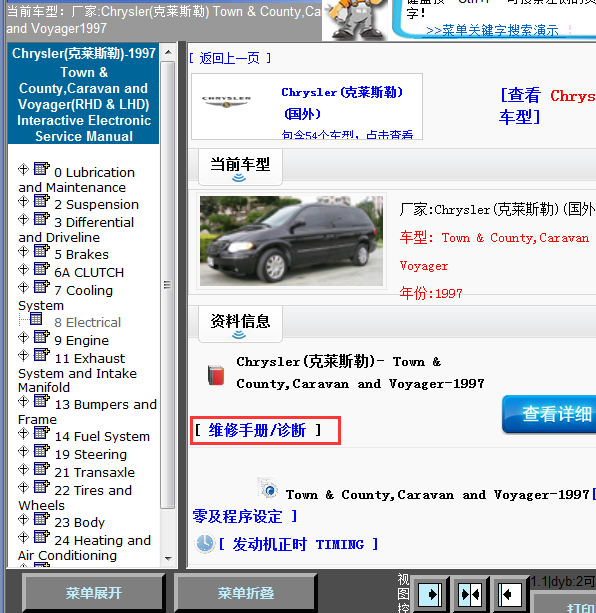This screenshot has height=613, width=596.
Task: Click the book icon beside 19 Steering
Action: (x=41, y=450)
